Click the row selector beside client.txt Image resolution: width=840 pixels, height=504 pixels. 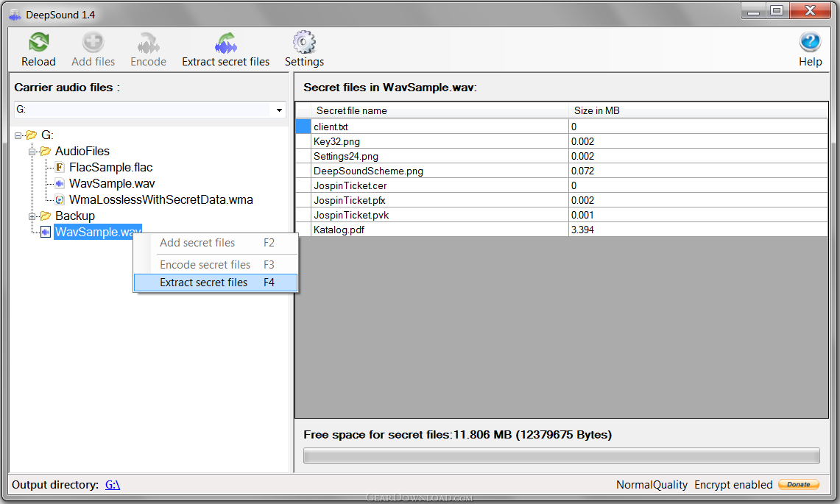coord(303,127)
